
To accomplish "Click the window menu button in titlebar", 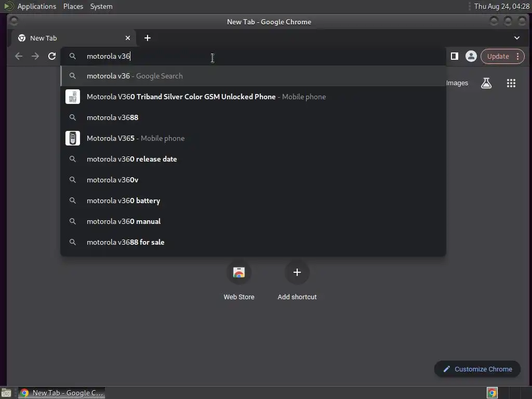I will click(14, 21).
